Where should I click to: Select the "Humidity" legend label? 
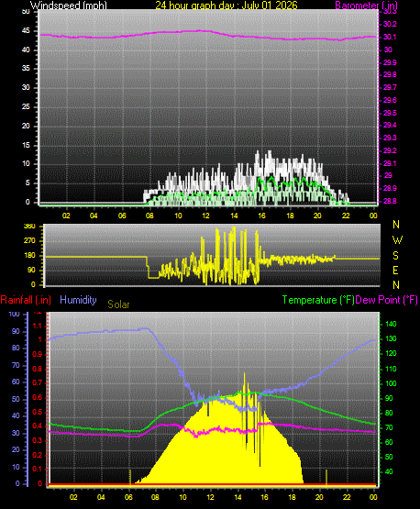coord(78,300)
